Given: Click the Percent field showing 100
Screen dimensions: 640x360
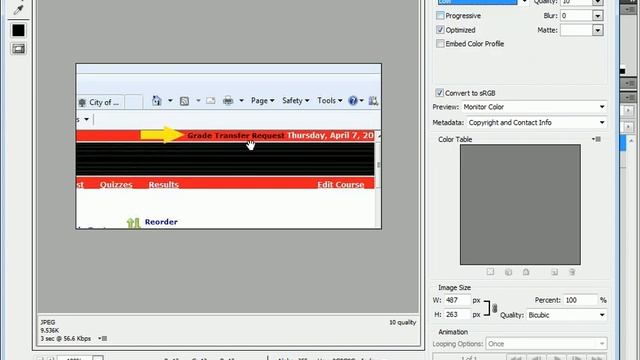Looking at the screenshot, I should point(580,300).
